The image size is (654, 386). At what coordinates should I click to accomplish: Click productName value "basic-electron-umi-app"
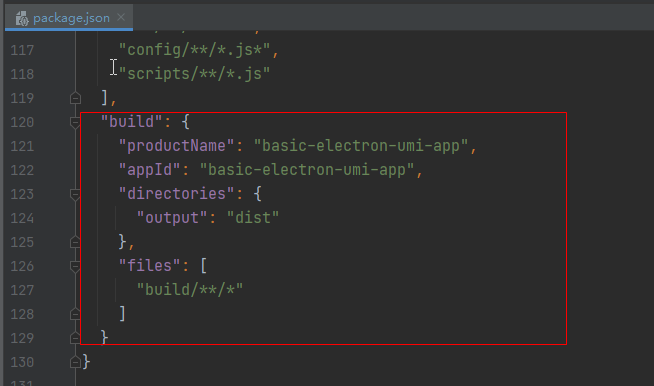point(361,146)
